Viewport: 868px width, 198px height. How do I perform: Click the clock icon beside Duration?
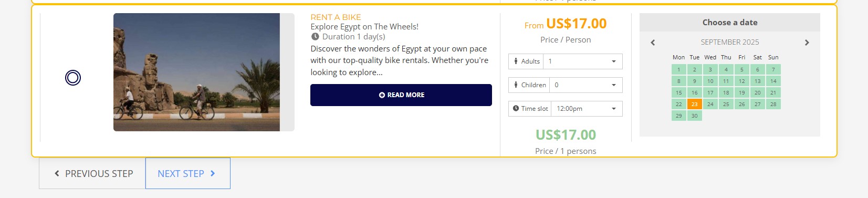pos(315,37)
